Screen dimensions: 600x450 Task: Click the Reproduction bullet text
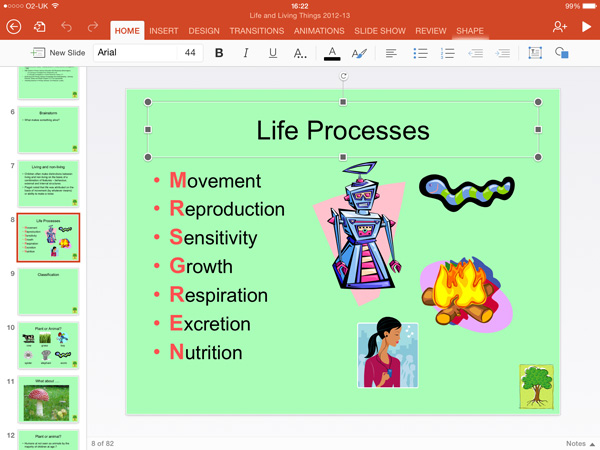point(227,209)
